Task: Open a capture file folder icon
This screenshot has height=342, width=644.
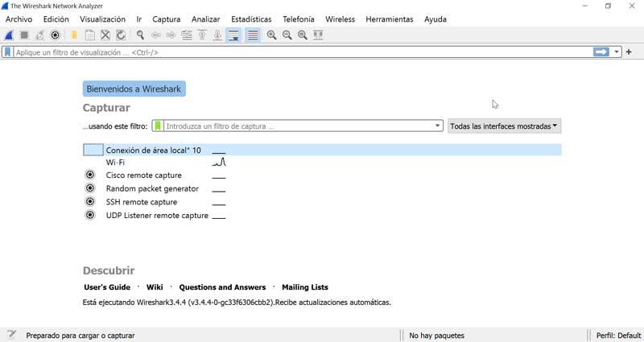Action: [74, 35]
